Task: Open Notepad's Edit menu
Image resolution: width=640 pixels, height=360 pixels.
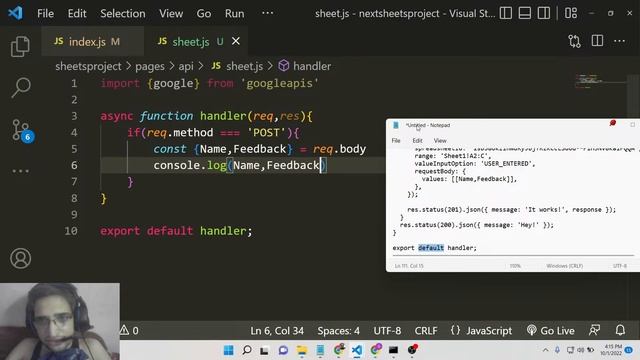Action: pos(417,140)
